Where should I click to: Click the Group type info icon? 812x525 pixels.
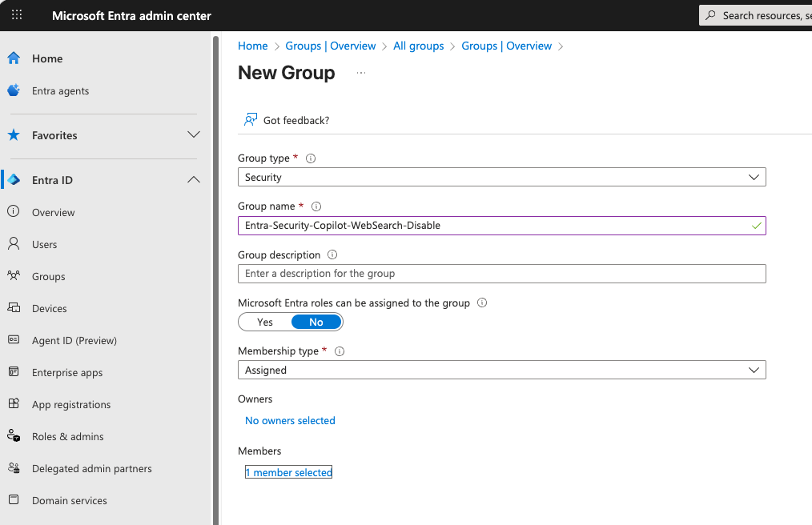311,158
